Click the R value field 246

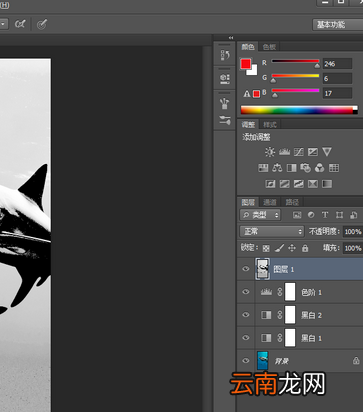(x=337, y=64)
